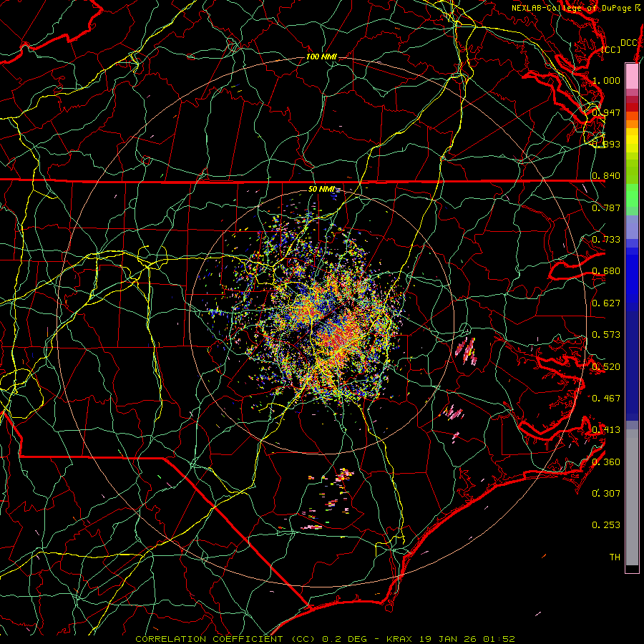Pick the lavender segment of the color bar

tap(632, 227)
